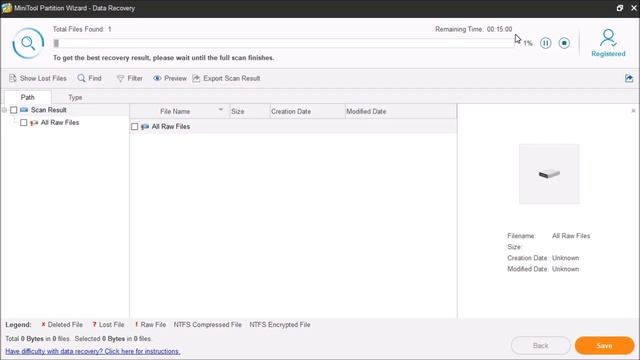The image size is (640, 360).
Task: Sort by Creation Date column header
Action: [x=307, y=111]
